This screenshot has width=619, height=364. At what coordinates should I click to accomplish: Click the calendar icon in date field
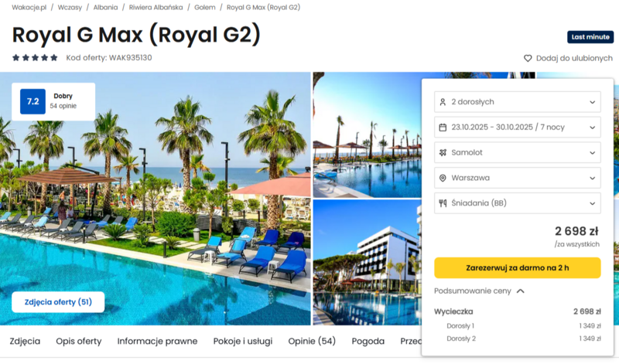443,128
